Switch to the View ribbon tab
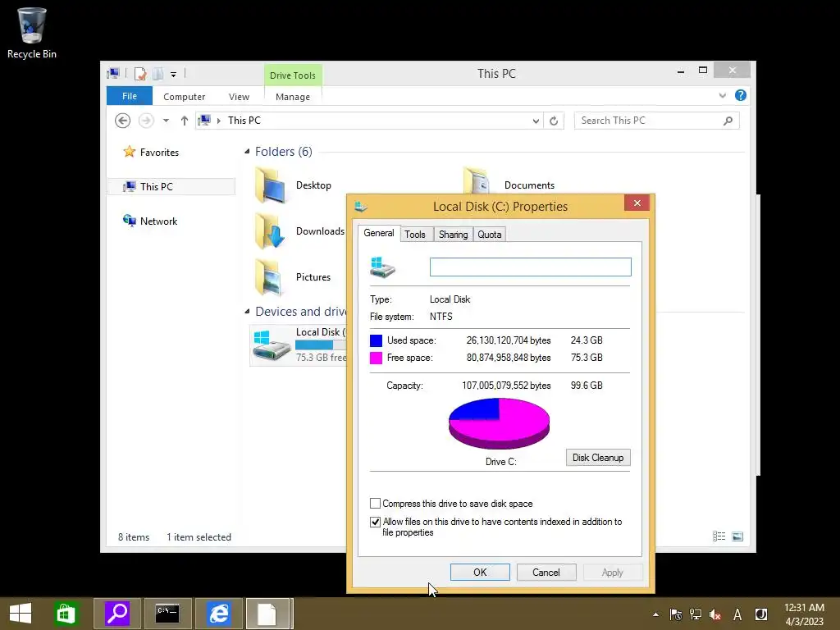Viewport: 840px width, 630px height. pos(239,97)
